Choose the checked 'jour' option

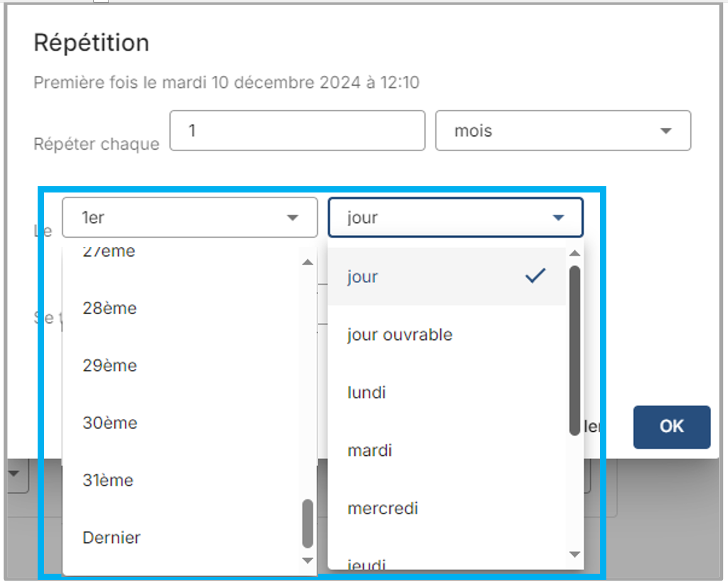click(446, 277)
